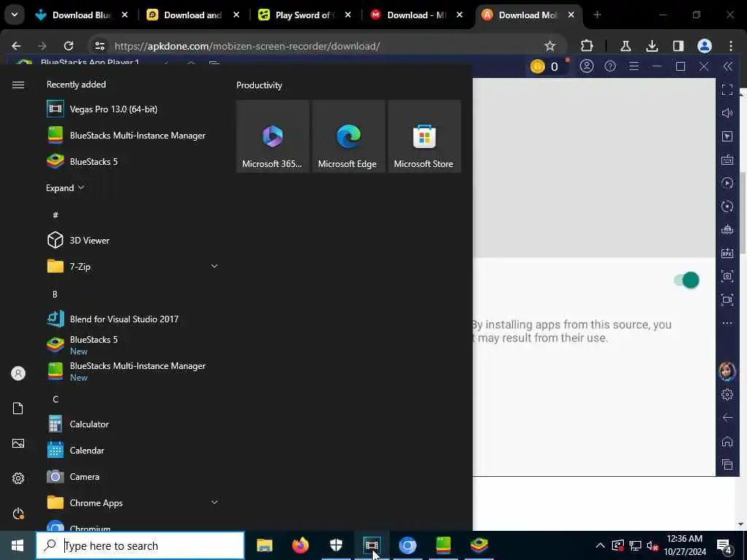
Task: Click the avatar picture in BlueStacks sidebar
Action: pyautogui.click(x=727, y=371)
